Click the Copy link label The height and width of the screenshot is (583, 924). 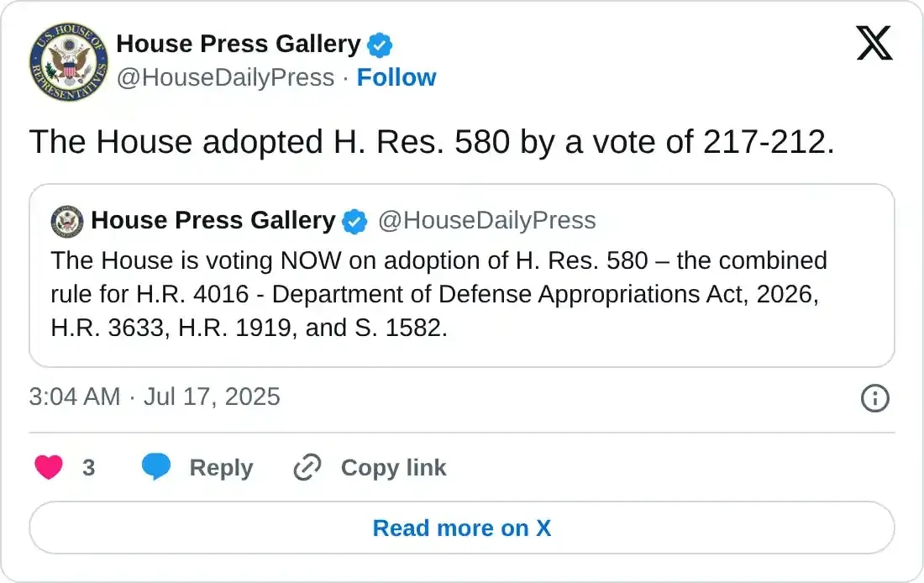pos(393,468)
